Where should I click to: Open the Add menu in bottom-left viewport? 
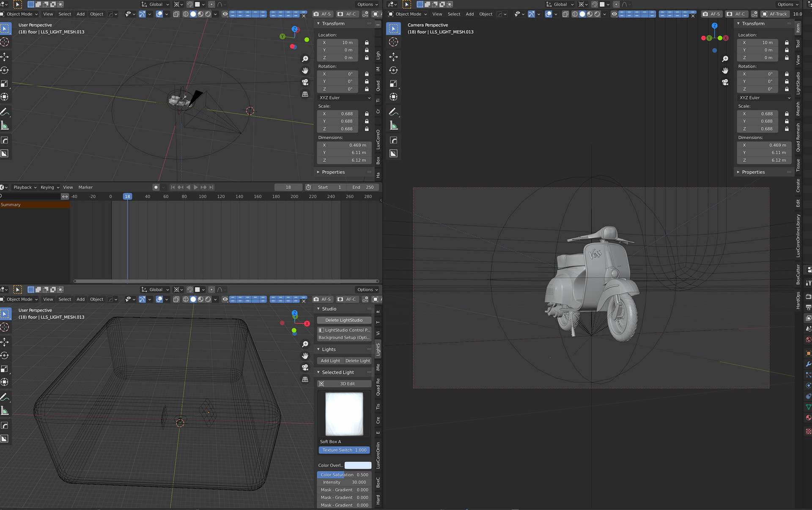pyautogui.click(x=80, y=299)
